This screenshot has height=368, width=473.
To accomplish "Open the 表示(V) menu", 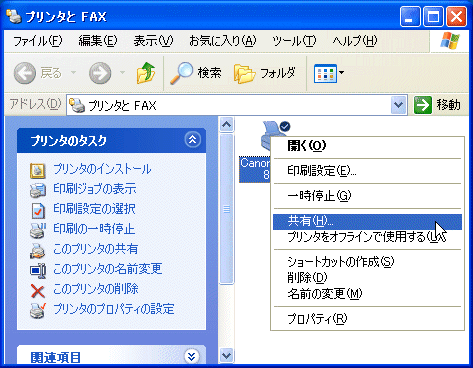I will coord(153,41).
